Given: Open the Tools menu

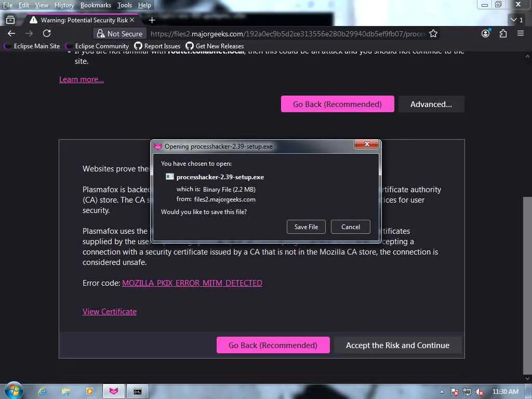Looking at the screenshot, I should point(125,5).
